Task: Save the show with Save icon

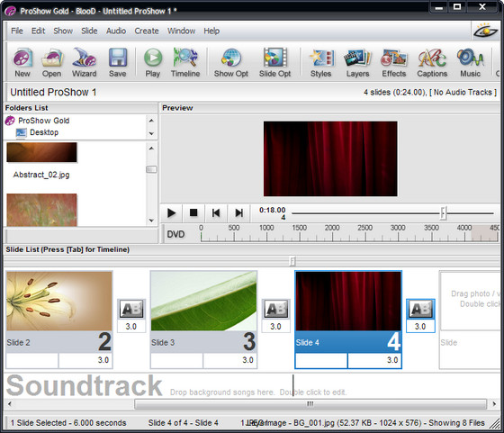Action: pos(117,63)
